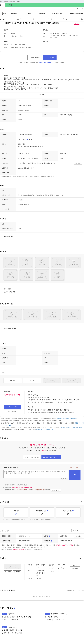Click the company LOGO thumbnail
Viewport: 84px width, 644px height.
point(12,566)
